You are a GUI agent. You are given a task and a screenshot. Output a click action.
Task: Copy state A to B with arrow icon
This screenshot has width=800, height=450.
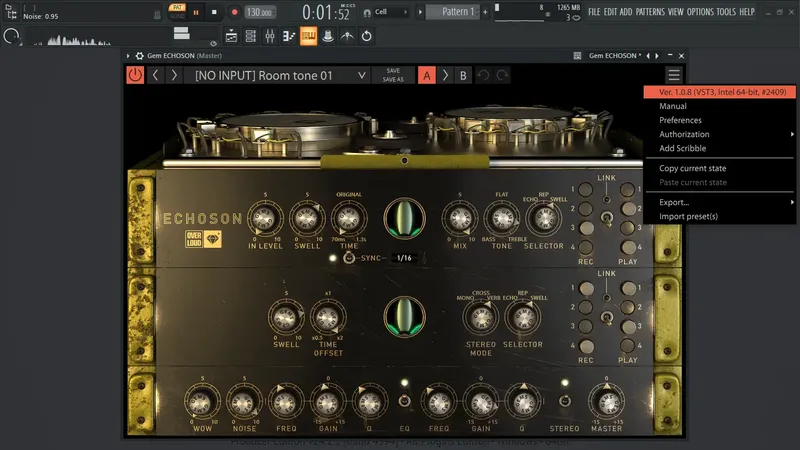click(445, 76)
